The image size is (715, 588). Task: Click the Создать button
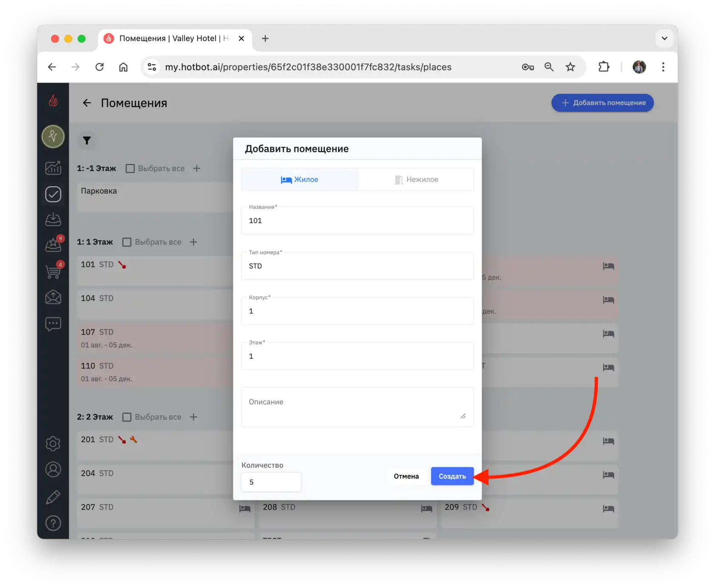tap(452, 476)
